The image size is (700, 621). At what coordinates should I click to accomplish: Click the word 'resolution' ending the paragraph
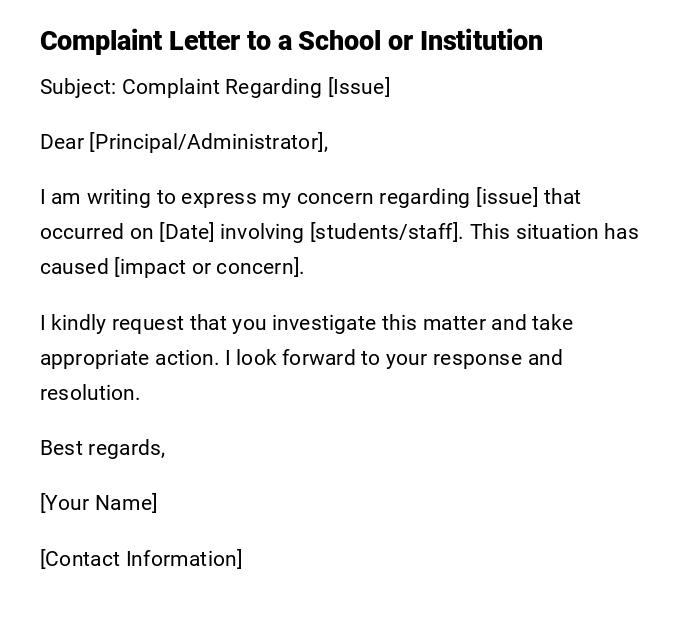pyautogui.click(x=88, y=393)
